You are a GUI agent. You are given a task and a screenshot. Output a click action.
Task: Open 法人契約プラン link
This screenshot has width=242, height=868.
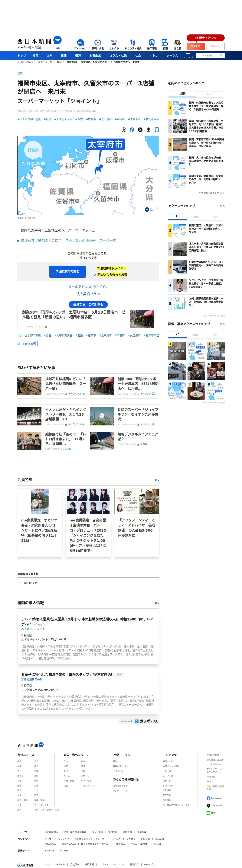pos(88,294)
